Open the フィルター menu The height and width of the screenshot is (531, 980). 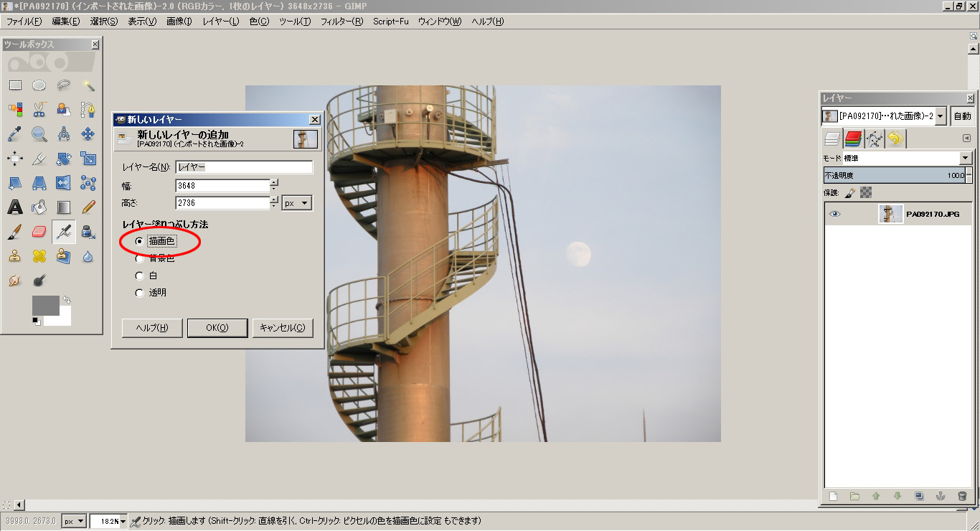click(341, 22)
